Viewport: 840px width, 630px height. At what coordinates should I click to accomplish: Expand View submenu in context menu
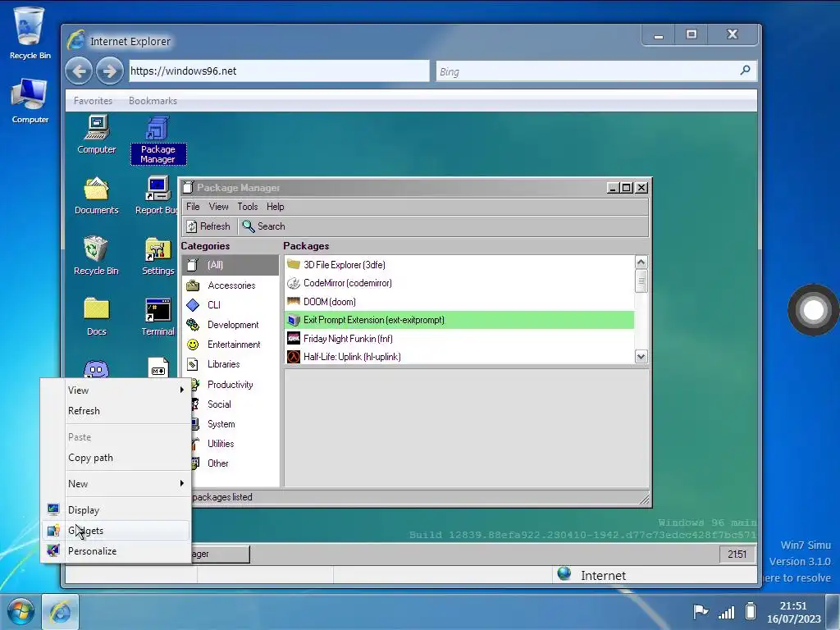tap(115, 390)
